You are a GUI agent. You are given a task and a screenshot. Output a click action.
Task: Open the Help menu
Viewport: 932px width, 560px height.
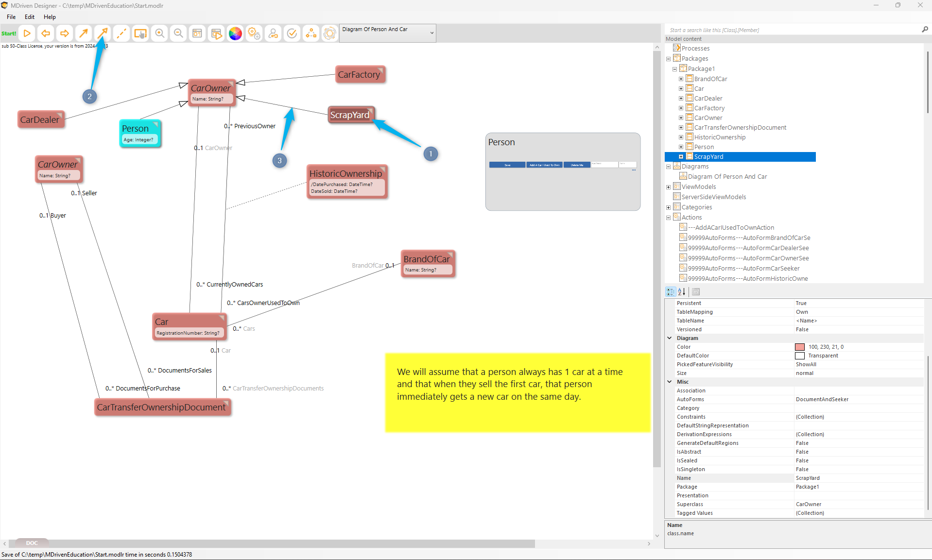point(50,17)
